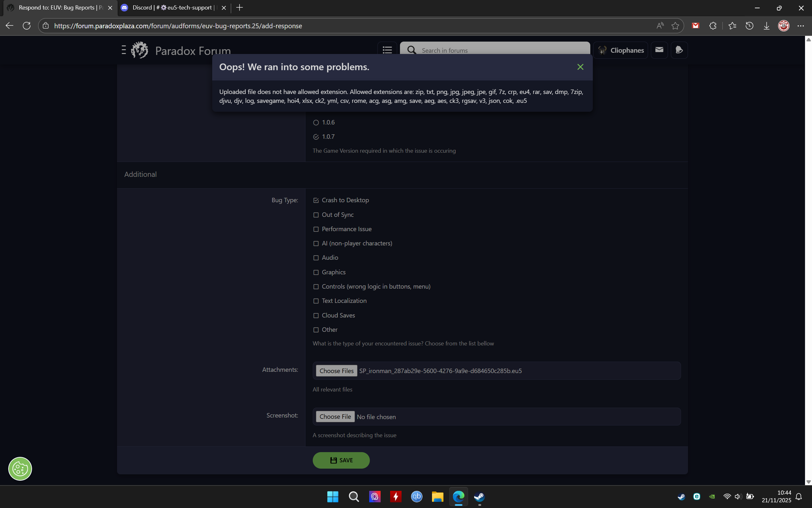Check the Controls (wrong logic) checkbox

coord(316,287)
